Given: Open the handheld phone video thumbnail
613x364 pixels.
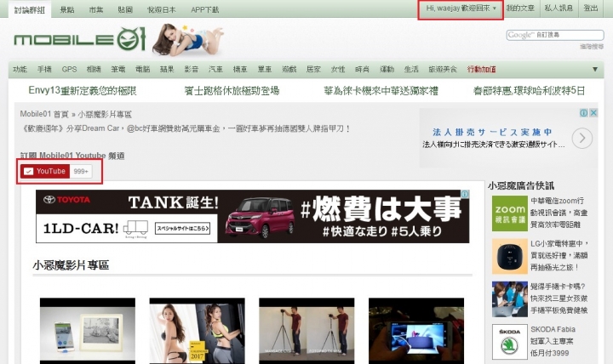Looking at the screenshot, I should (x=416, y=331).
